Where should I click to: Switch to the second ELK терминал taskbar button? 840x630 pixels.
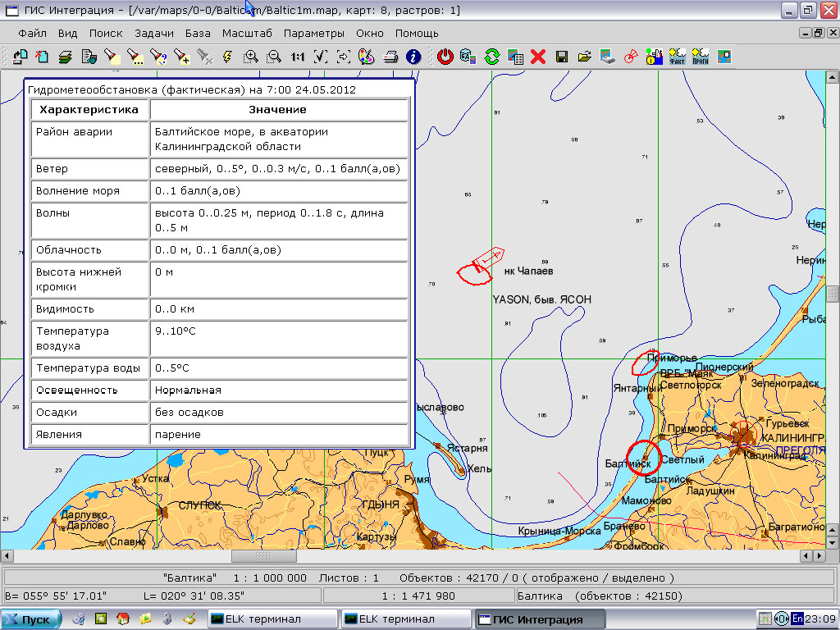[x=406, y=619]
